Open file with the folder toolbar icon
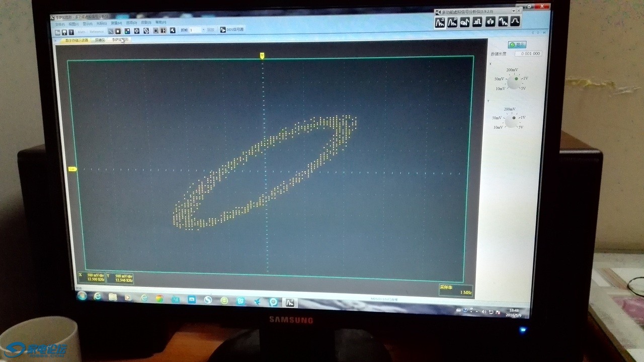This screenshot has height=362, width=644. coord(57,32)
